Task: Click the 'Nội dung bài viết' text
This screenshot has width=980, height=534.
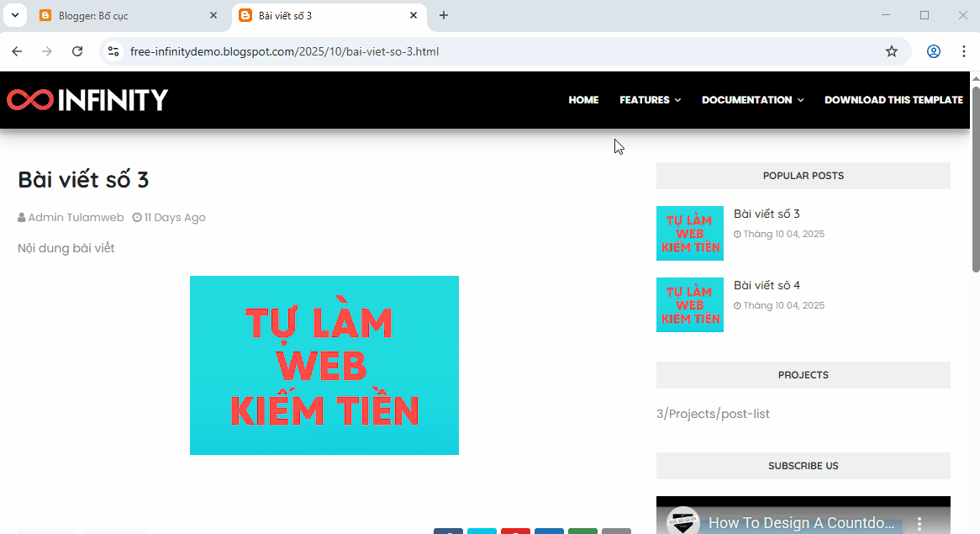Action: tap(66, 248)
